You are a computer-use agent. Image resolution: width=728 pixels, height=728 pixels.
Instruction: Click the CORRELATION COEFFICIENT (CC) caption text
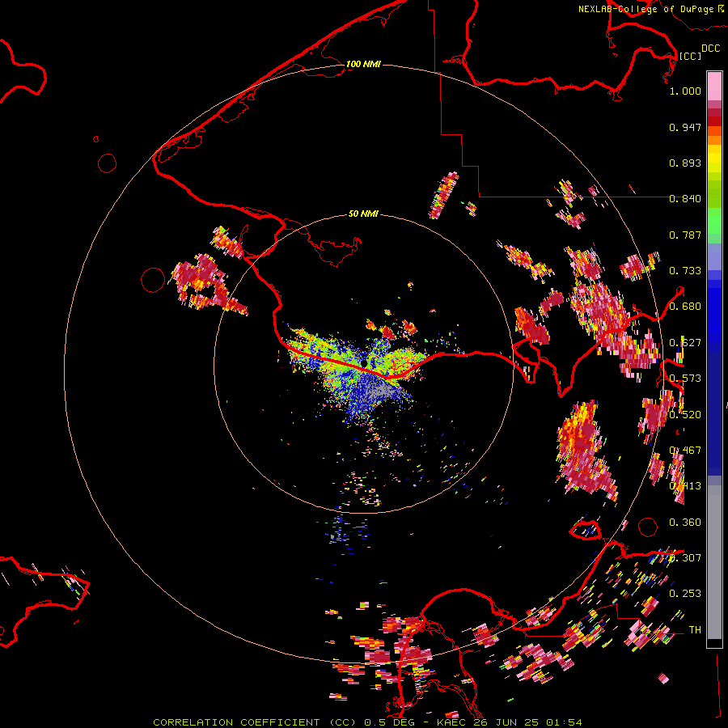255,722
